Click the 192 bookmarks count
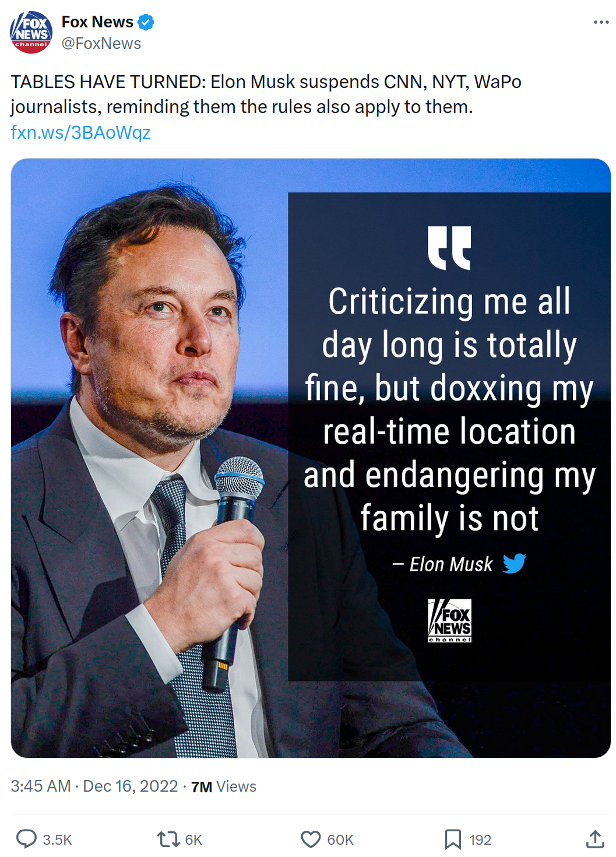Image resolution: width=616 pixels, height=857 pixels. (480, 840)
